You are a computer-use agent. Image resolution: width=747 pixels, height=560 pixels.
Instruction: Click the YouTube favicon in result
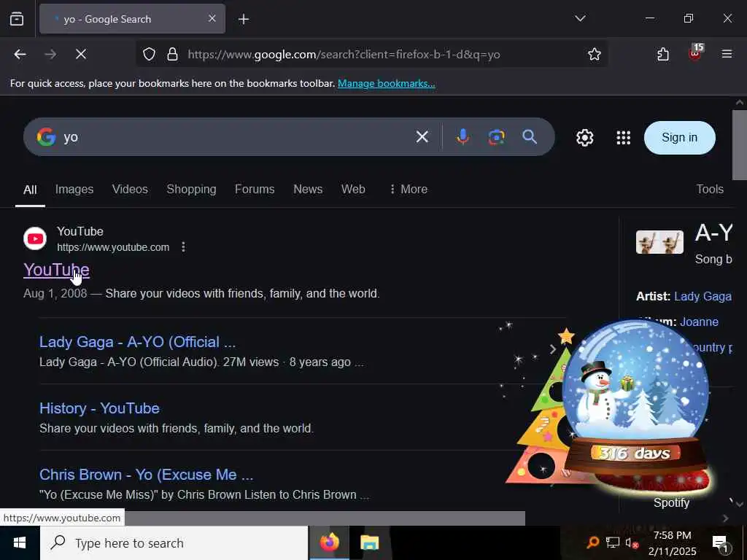[35, 238]
